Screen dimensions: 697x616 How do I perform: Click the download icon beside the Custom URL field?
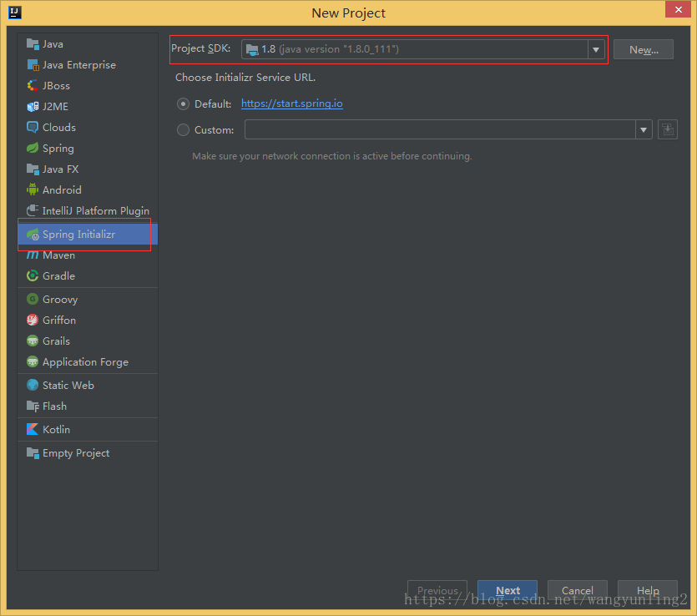click(667, 129)
